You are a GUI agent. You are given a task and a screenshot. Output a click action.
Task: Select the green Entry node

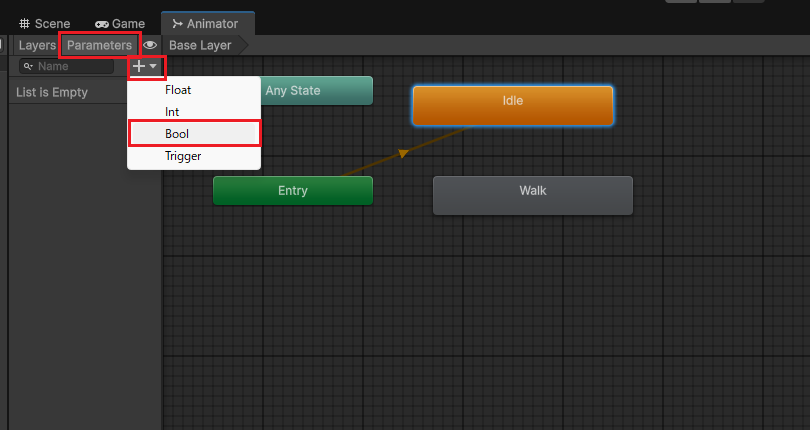click(292, 190)
